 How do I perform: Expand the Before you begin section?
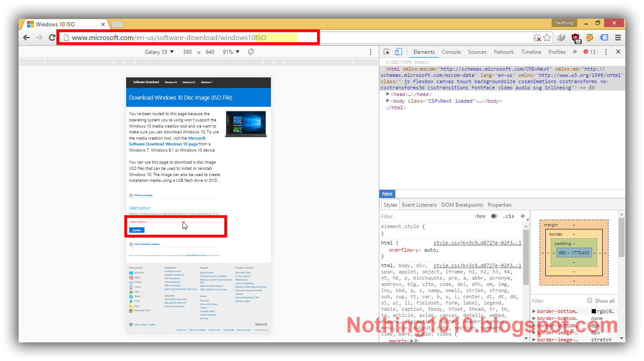pyautogui.click(x=141, y=195)
